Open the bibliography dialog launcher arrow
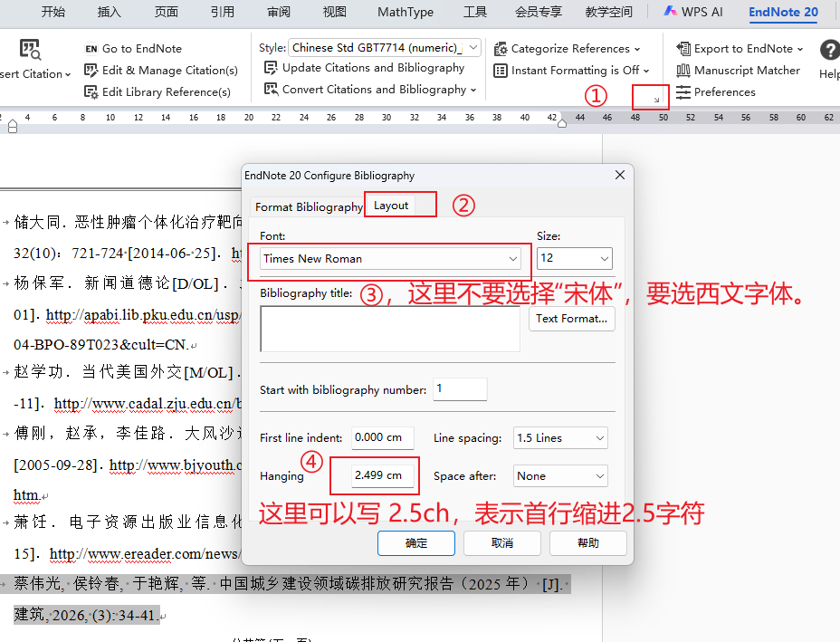Viewport: 840px width, 642px height. (x=656, y=100)
